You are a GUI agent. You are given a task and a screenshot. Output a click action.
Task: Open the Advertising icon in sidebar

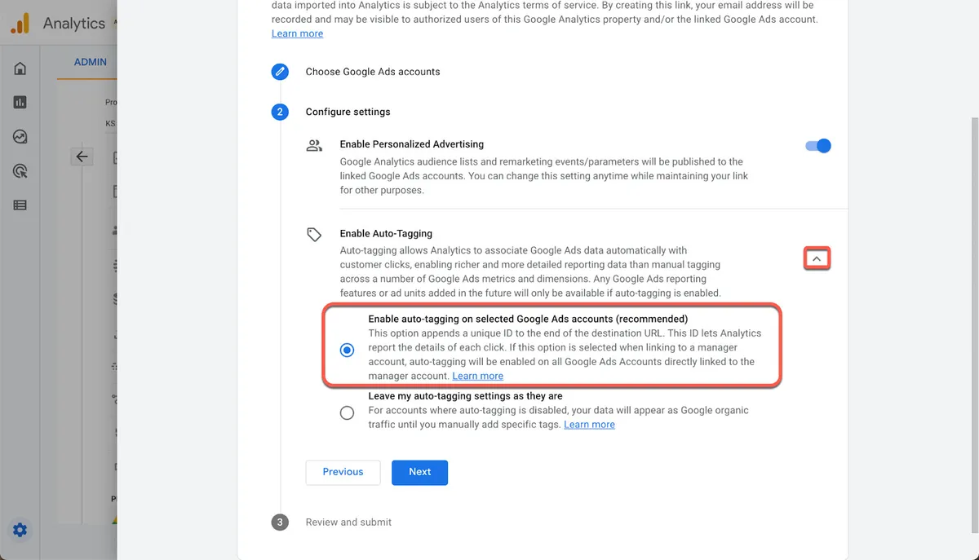20,171
